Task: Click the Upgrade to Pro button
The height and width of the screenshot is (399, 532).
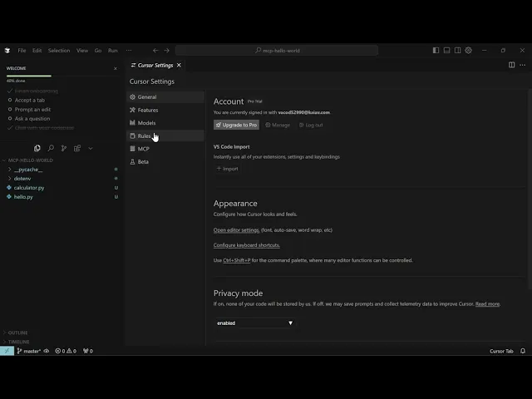Action: 236,125
